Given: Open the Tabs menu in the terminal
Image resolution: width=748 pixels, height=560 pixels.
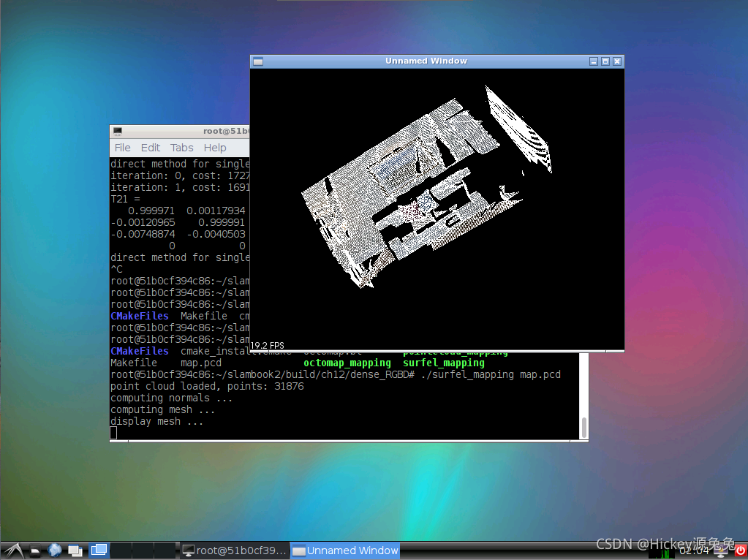Looking at the screenshot, I should pyautogui.click(x=182, y=148).
